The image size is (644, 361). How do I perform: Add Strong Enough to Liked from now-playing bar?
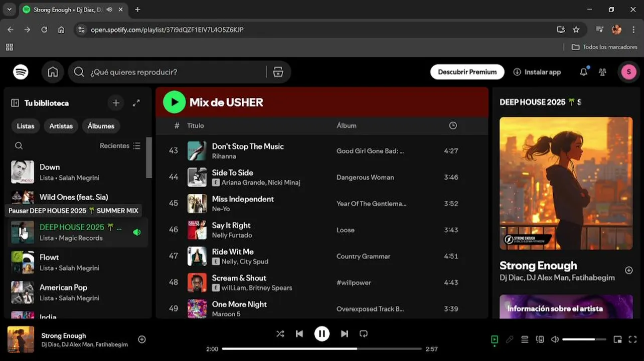142,339
